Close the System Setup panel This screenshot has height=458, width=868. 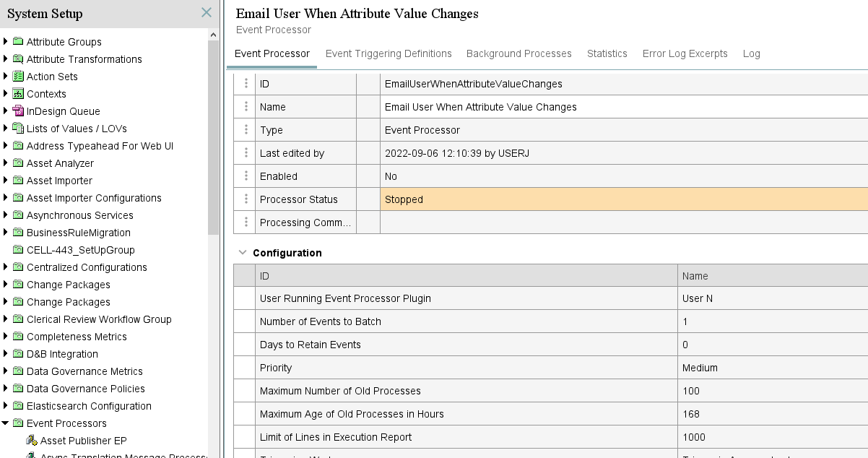(207, 13)
